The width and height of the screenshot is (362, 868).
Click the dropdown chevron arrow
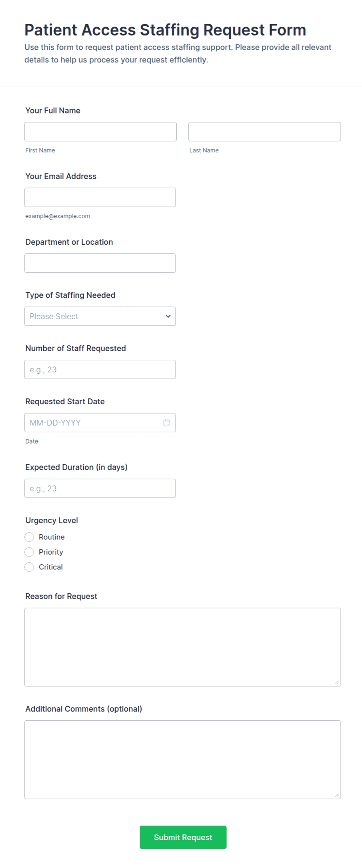168,316
